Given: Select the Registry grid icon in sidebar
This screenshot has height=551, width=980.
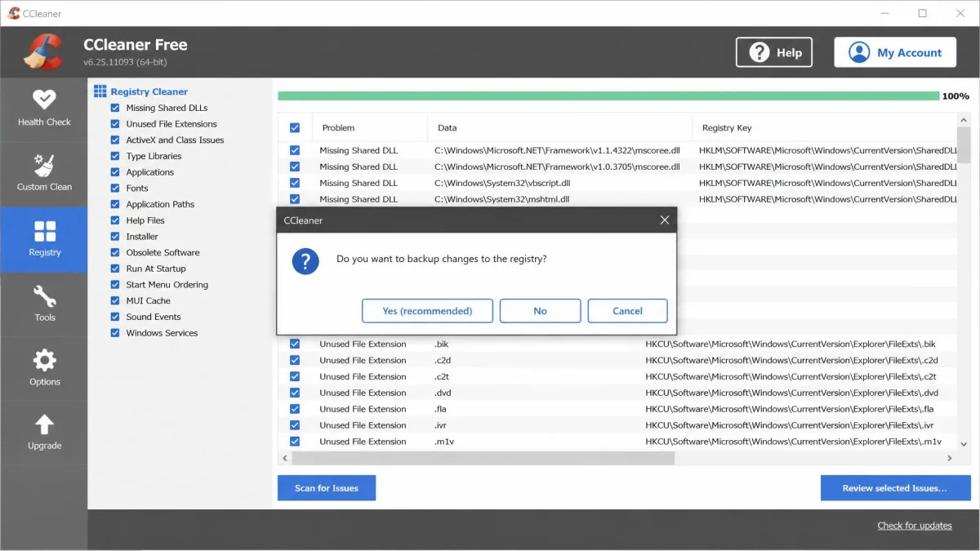Looking at the screenshot, I should click(x=45, y=231).
